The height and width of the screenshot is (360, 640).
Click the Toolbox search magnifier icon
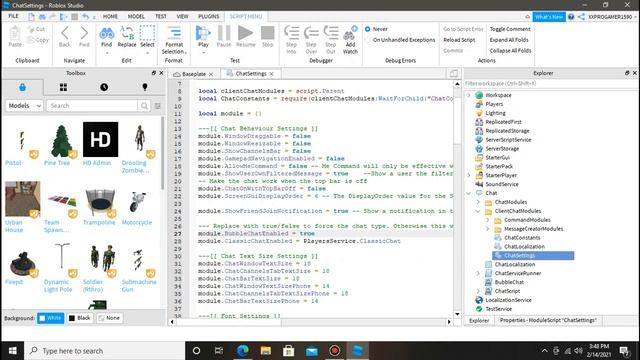(x=144, y=106)
